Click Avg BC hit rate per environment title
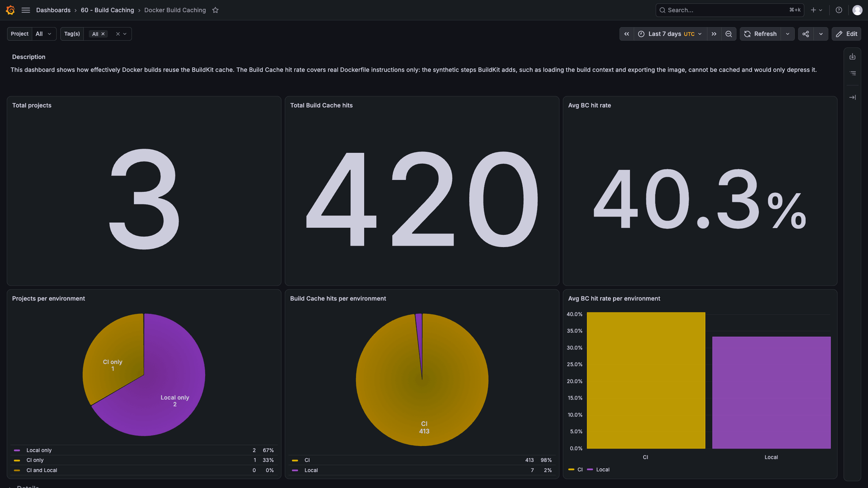Image resolution: width=868 pixels, height=488 pixels. pyautogui.click(x=614, y=299)
